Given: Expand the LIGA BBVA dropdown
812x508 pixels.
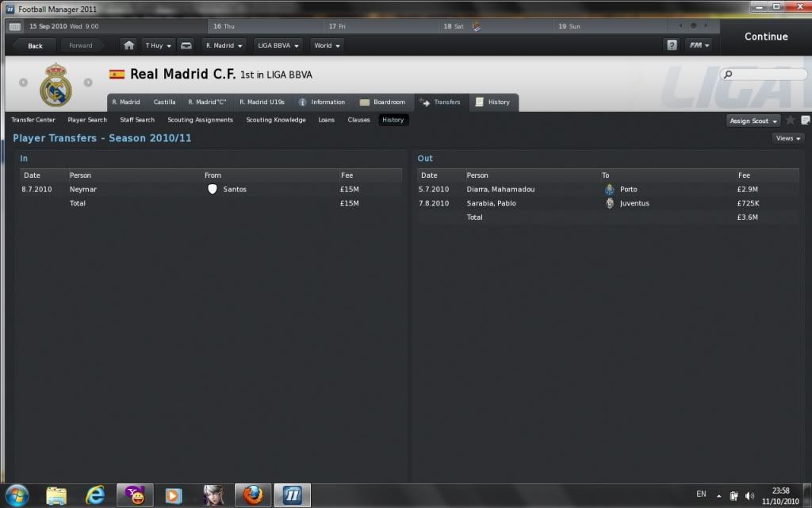Looking at the screenshot, I should click(278, 45).
